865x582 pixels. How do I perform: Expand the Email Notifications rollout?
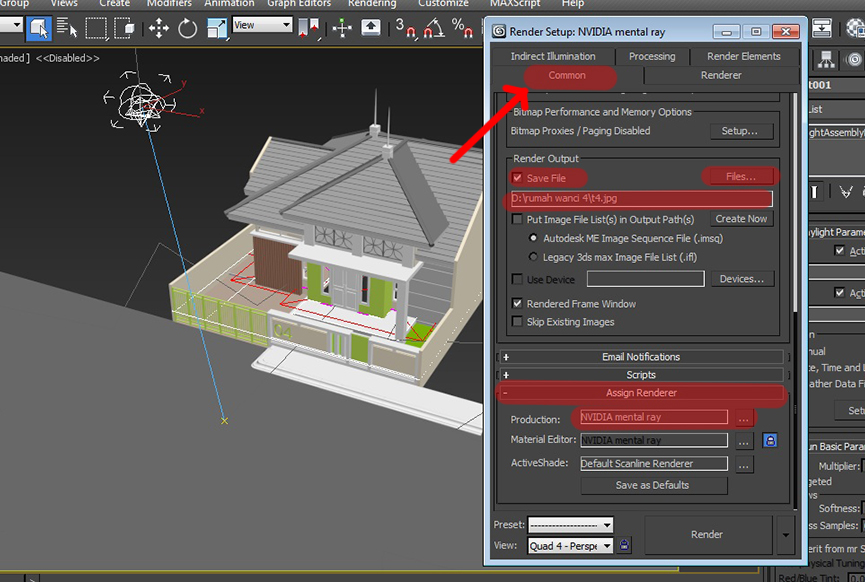coord(641,357)
